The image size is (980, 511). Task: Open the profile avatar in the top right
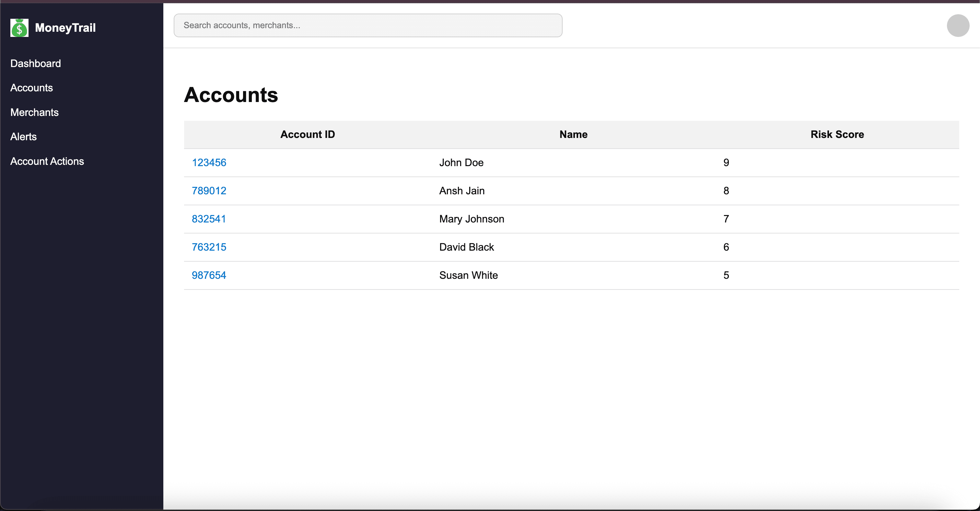point(958,26)
